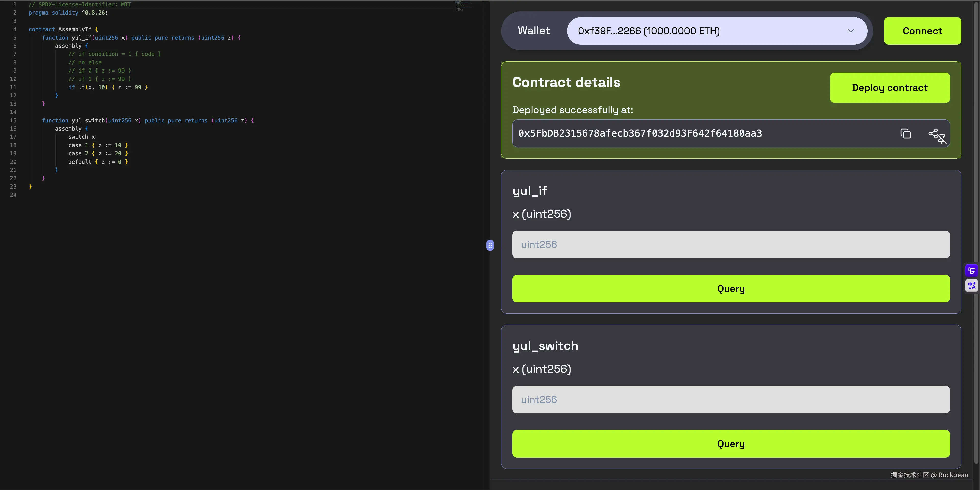Image resolution: width=980 pixels, height=490 pixels.
Task: Click the blue drag handle between panels
Action: (x=490, y=246)
